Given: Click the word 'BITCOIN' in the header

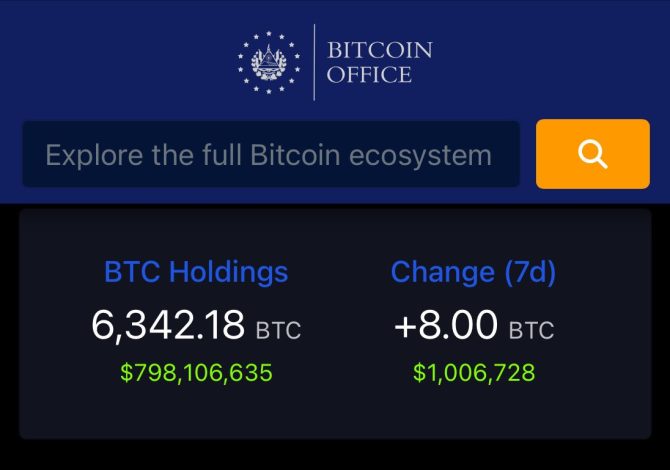Looking at the screenshot, I should click(379, 49).
